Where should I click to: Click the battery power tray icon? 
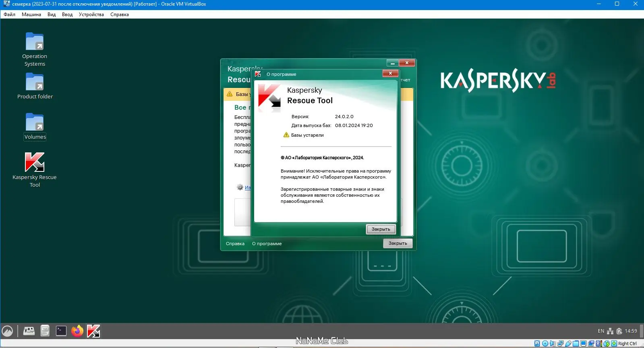coord(619,331)
